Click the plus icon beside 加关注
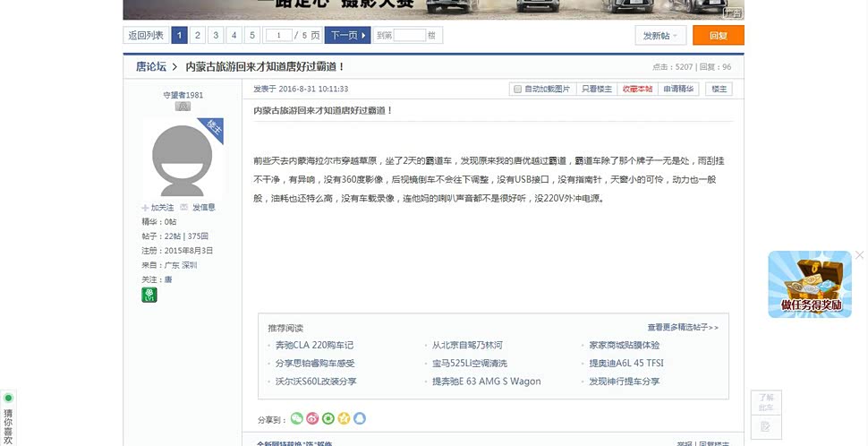 click(145, 208)
